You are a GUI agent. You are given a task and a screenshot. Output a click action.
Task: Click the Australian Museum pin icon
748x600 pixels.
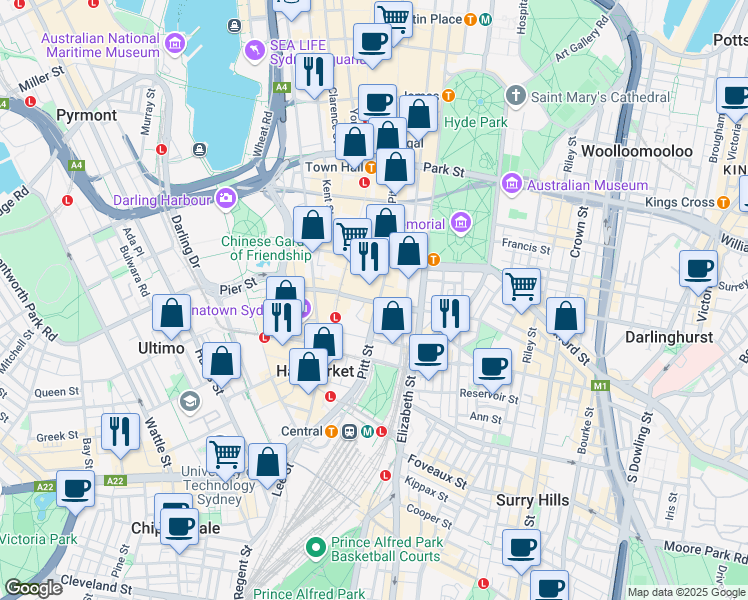click(x=512, y=184)
